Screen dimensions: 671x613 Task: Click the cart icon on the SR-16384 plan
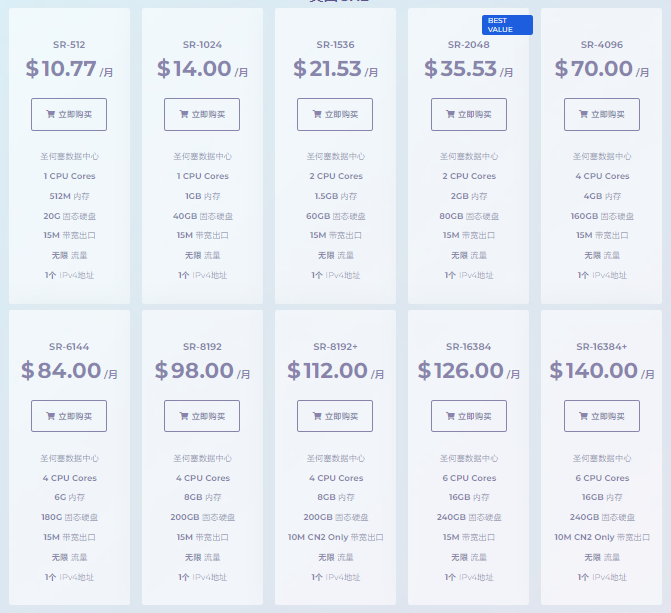pos(450,416)
